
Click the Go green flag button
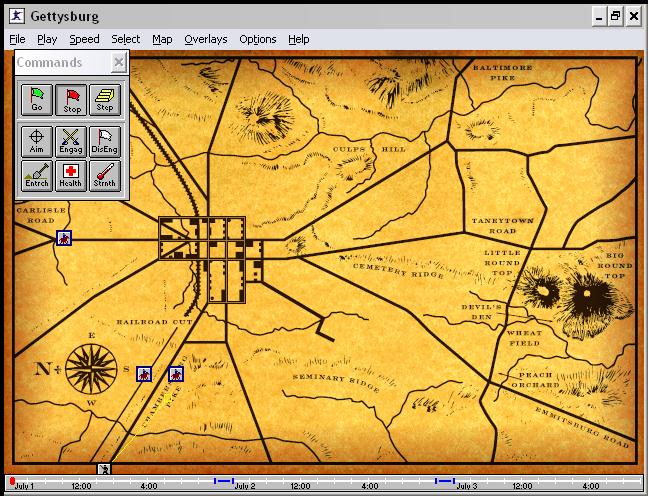coord(37,100)
